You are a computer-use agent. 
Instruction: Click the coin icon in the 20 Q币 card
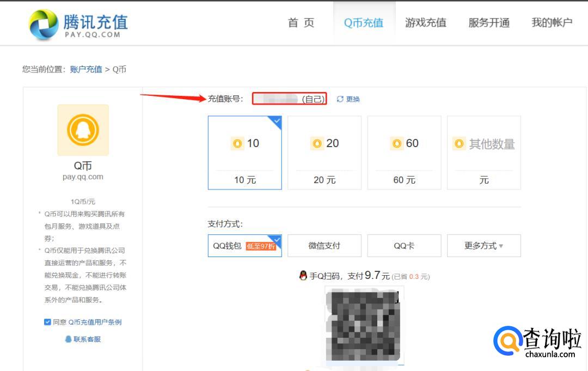(317, 143)
